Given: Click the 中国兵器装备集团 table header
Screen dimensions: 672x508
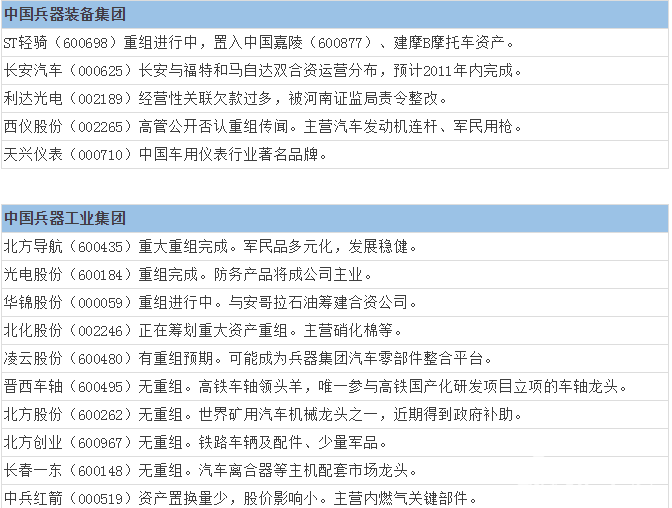Looking at the screenshot, I should (64, 15).
